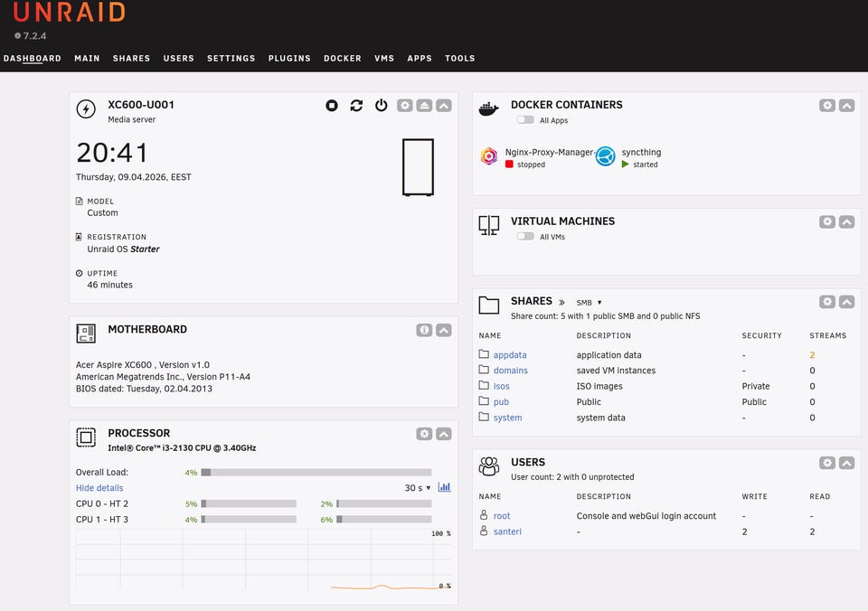The height and width of the screenshot is (611, 868).
Task: Open the Tools menu tab
Action: coord(459,58)
